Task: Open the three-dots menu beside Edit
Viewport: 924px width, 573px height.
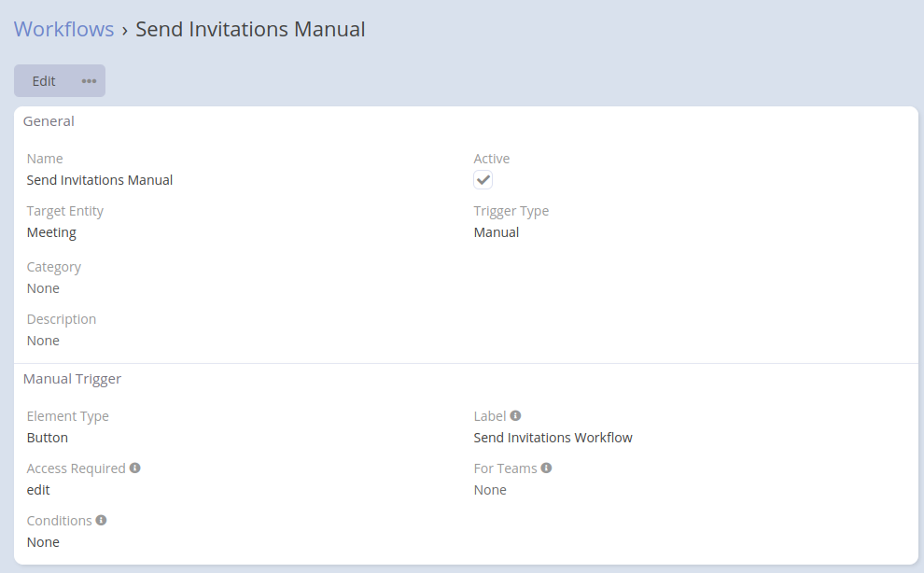Action: pos(89,81)
